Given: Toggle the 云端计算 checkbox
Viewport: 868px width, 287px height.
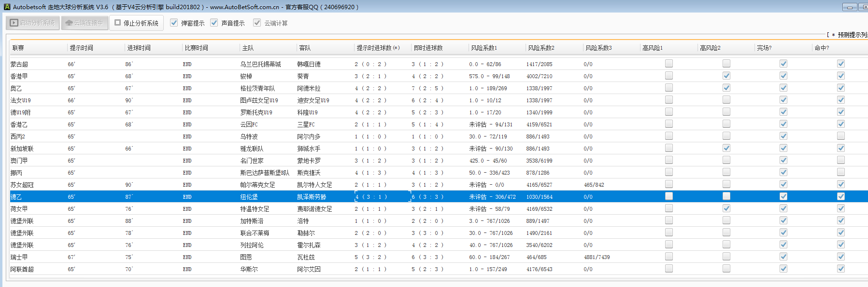Looking at the screenshot, I should click(x=257, y=23).
